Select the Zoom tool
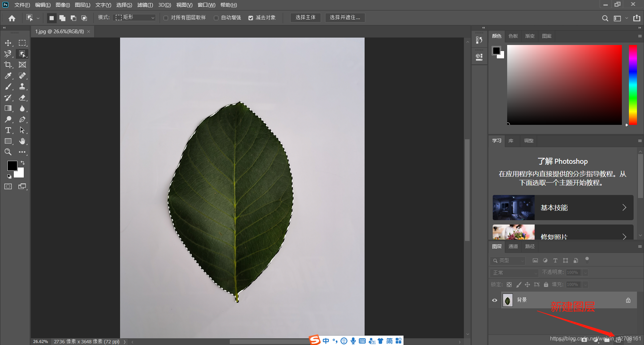This screenshot has height=345, width=644. click(8, 152)
